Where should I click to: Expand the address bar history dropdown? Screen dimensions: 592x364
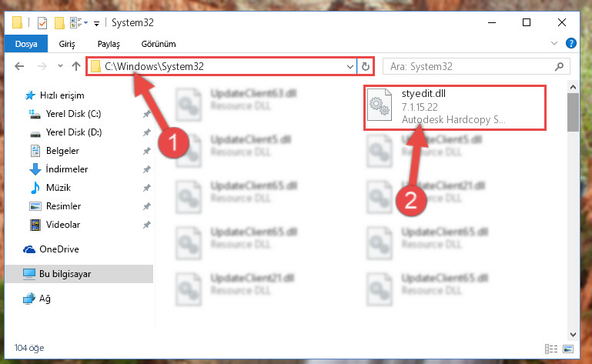pos(350,66)
